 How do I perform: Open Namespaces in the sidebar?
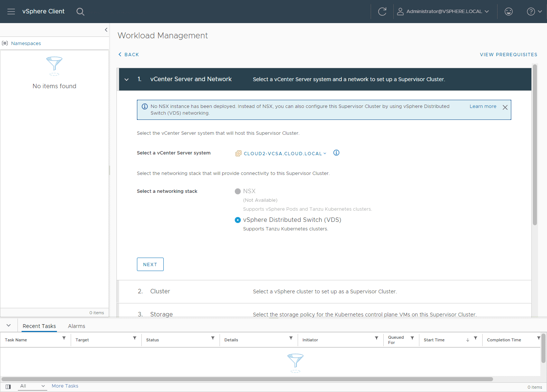pyautogui.click(x=26, y=44)
